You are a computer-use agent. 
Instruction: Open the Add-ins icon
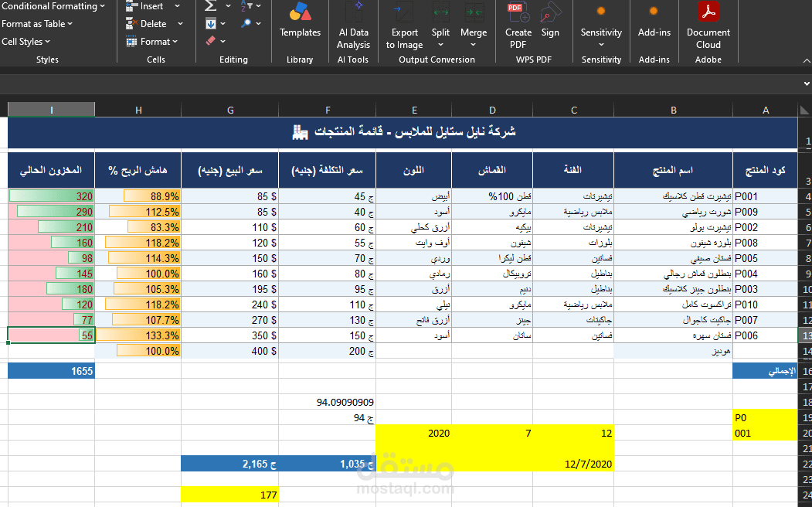coord(654,11)
